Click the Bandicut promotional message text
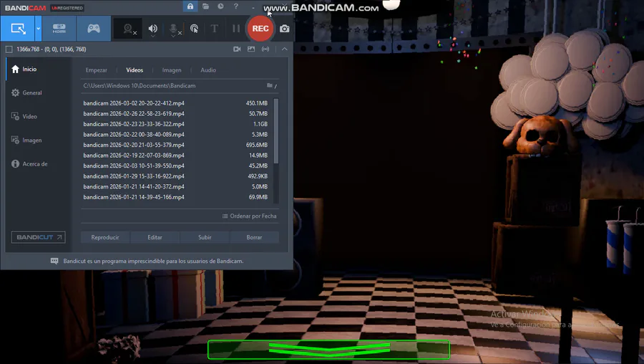This screenshot has width=644, height=364. coord(153,261)
